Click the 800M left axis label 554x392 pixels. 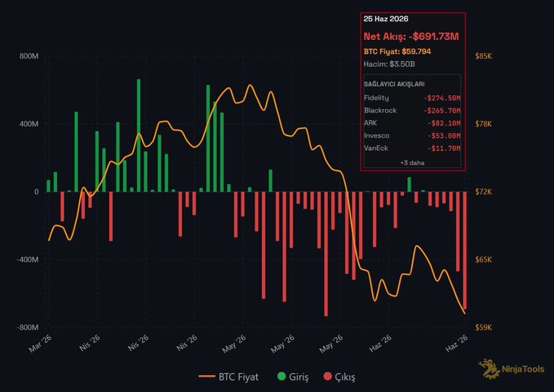point(29,56)
